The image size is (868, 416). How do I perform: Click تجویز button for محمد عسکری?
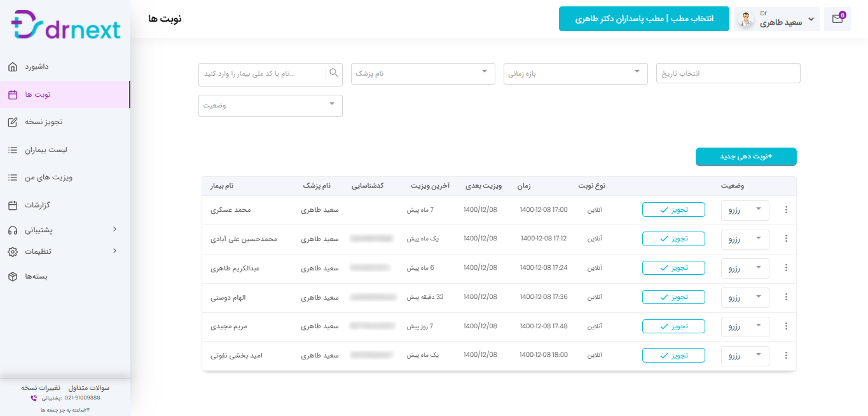click(673, 209)
